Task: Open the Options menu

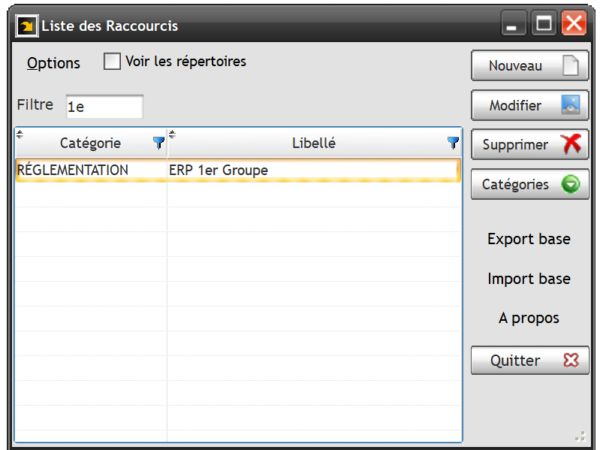Action: click(54, 63)
